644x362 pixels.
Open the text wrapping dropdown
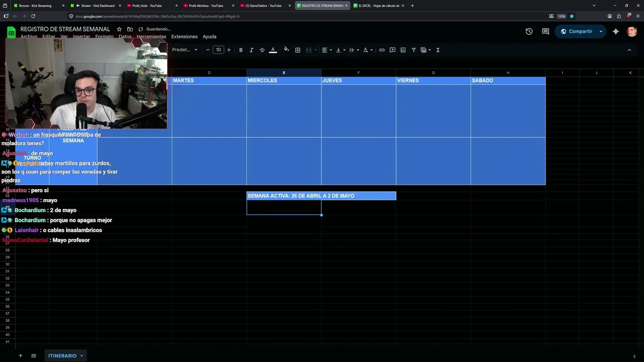pyautogui.click(x=354, y=50)
